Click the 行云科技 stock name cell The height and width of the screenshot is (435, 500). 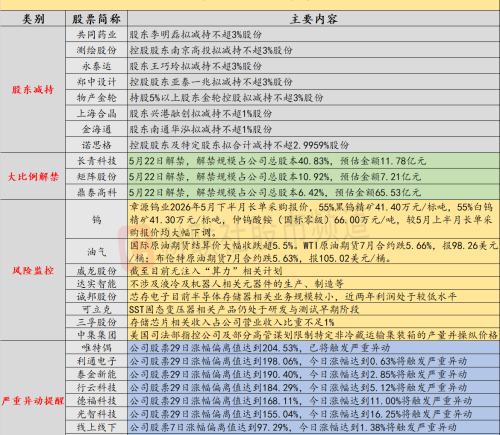[x=96, y=387]
